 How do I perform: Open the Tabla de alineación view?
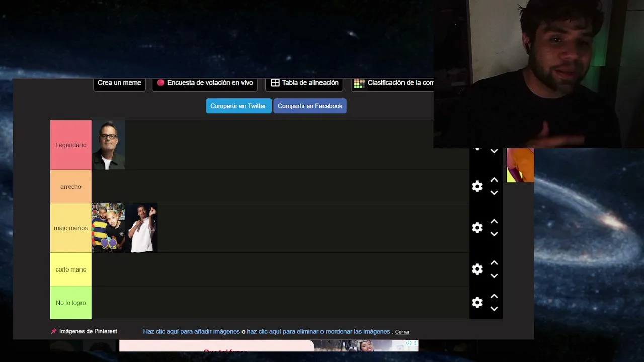click(x=304, y=83)
